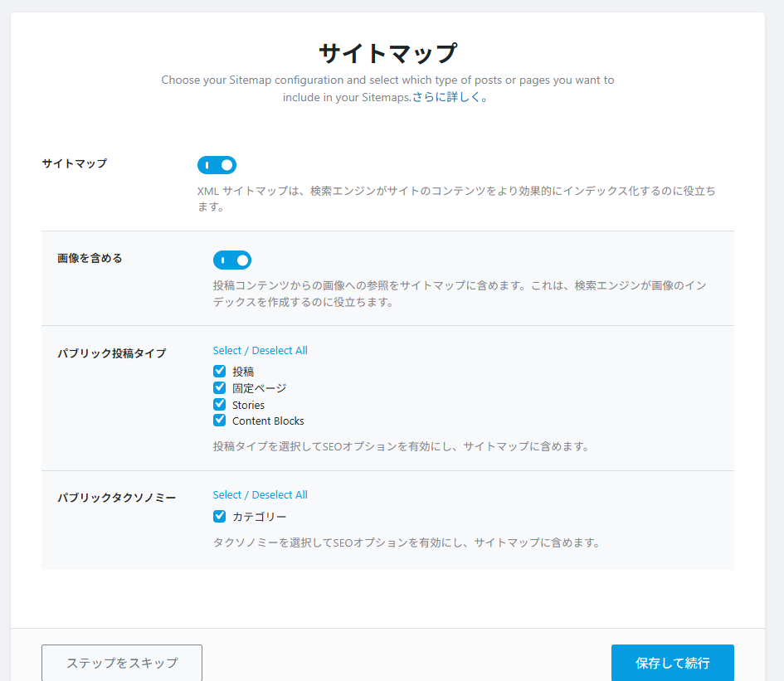Click the パブリック投稿タイプ section label
This screenshot has width=784, height=681.
(111, 353)
